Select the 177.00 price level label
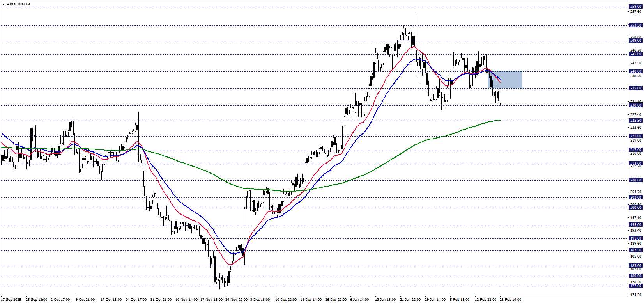Screen dimensions: 644x304 635,286
